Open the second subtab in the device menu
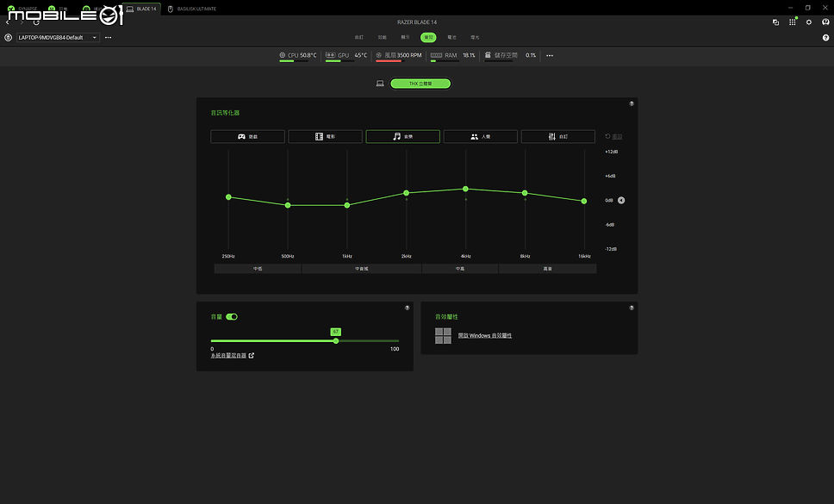 tap(382, 37)
